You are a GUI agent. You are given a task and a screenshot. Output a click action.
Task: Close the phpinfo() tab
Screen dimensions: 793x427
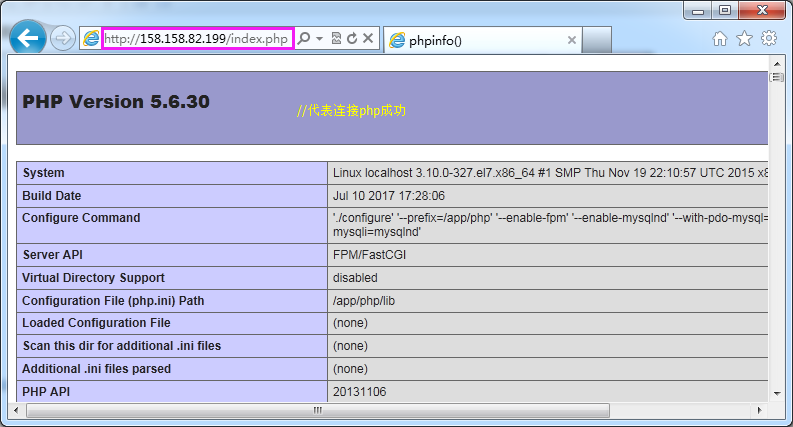click(571, 40)
